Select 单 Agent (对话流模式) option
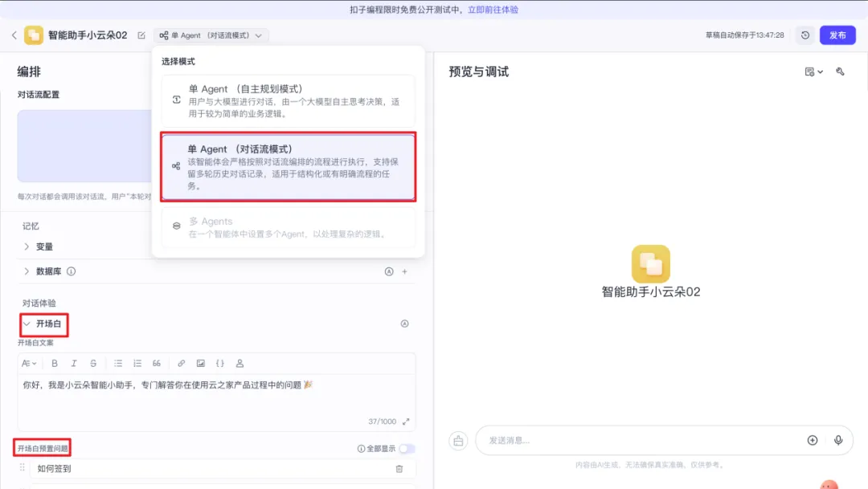Viewport: 868px width, 489px height. point(288,166)
